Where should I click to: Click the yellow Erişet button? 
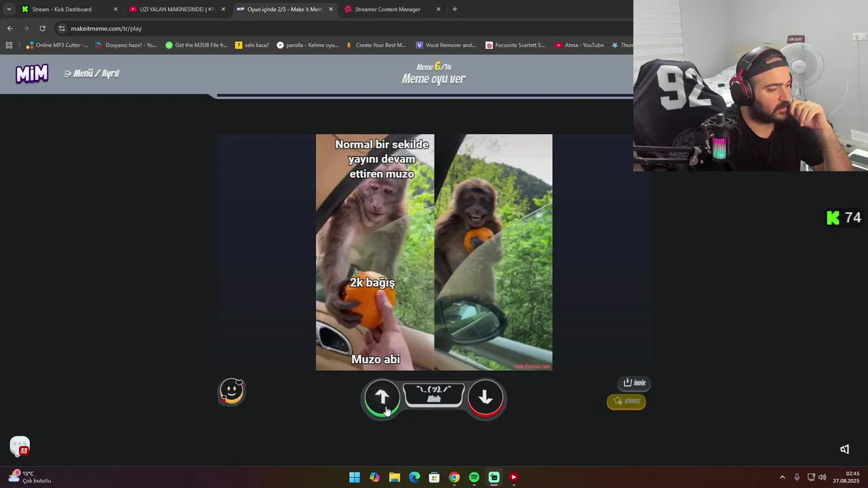pos(627,401)
